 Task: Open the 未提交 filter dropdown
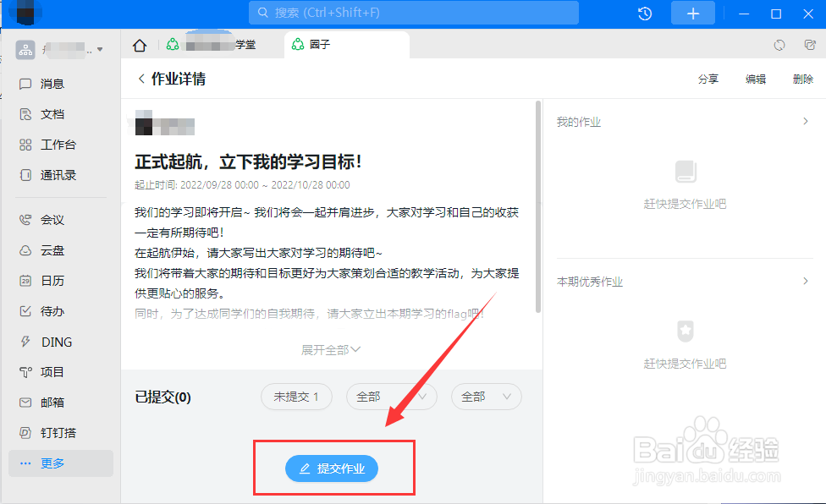pyautogui.click(x=296, y=397)
